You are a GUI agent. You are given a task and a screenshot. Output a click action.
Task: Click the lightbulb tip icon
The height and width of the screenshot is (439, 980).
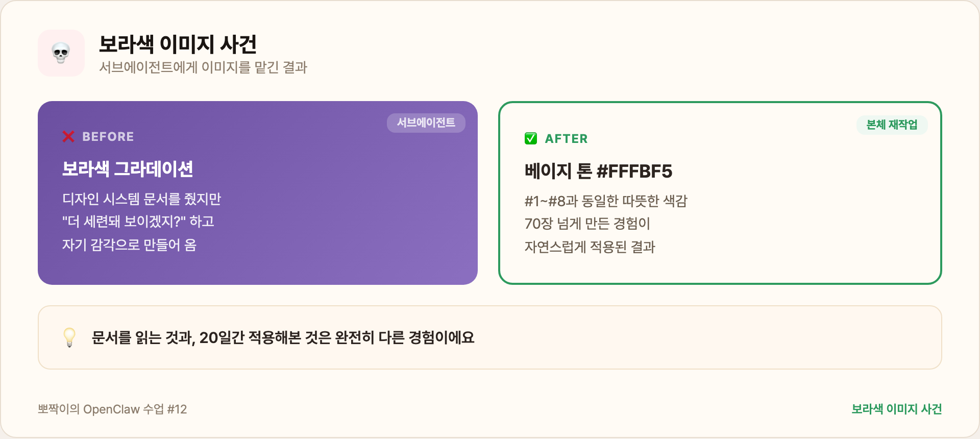click(x=69, y=337)
